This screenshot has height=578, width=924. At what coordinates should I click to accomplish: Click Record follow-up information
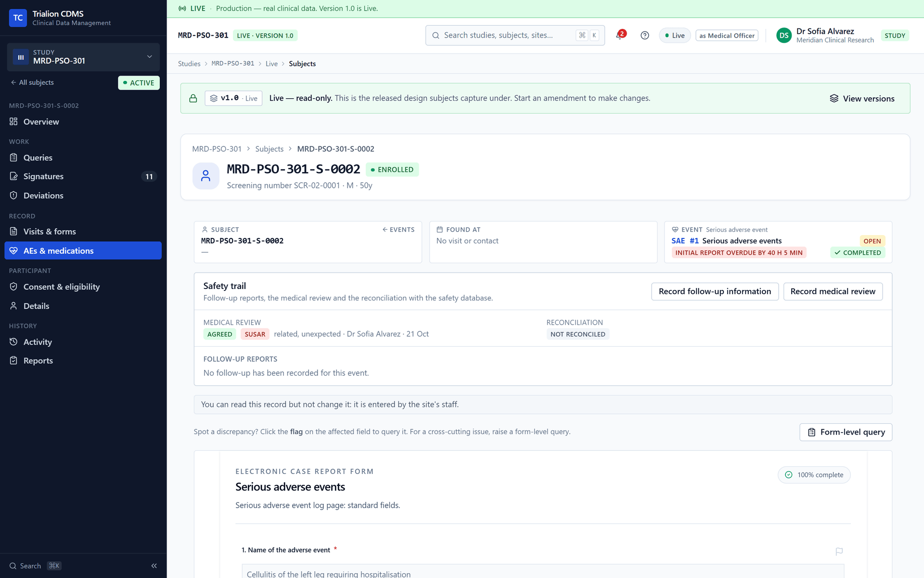tap(715, 291)
